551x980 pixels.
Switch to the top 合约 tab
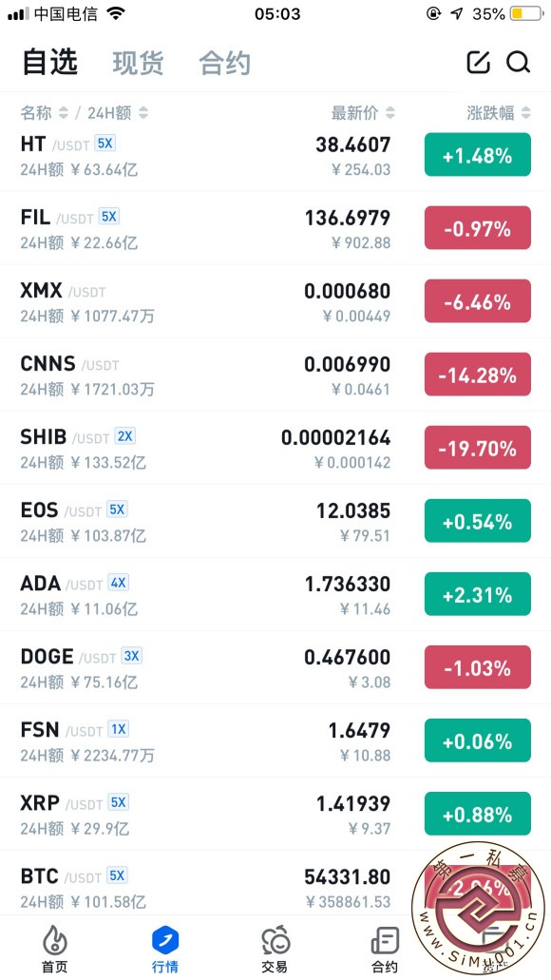pyautogui.click(x=225, y=63)
